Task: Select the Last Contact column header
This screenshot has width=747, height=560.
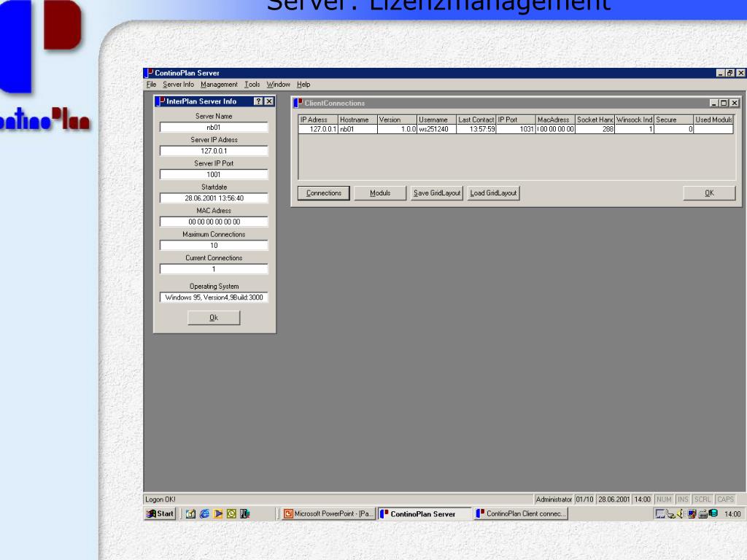Action: click(476, 120)
